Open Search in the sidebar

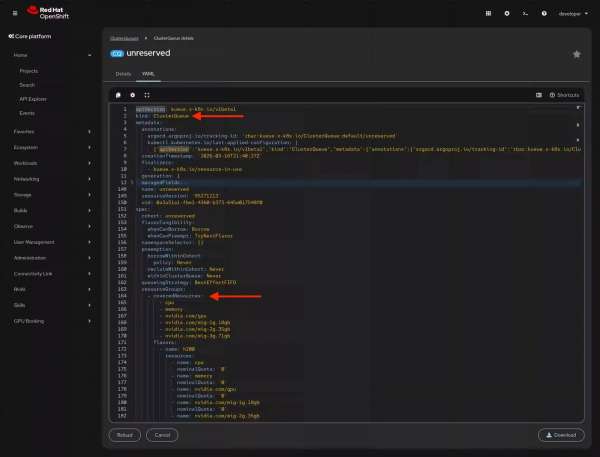[27, 85]
